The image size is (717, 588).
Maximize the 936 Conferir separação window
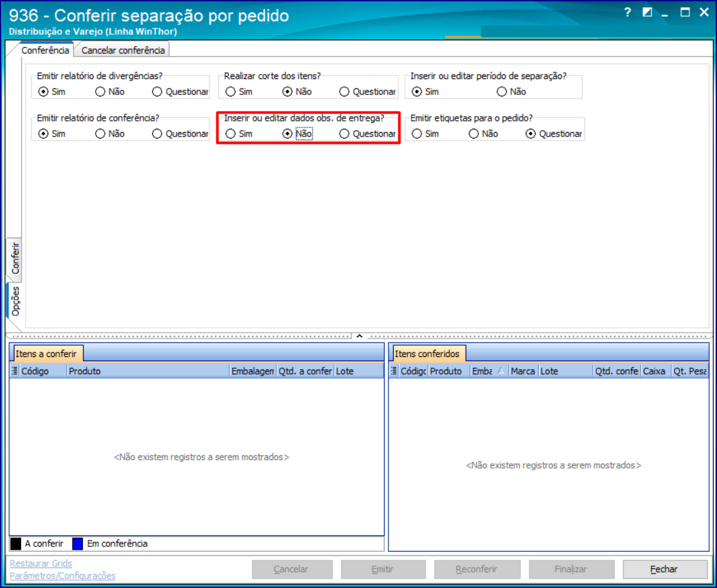click(x=685, y=13)
